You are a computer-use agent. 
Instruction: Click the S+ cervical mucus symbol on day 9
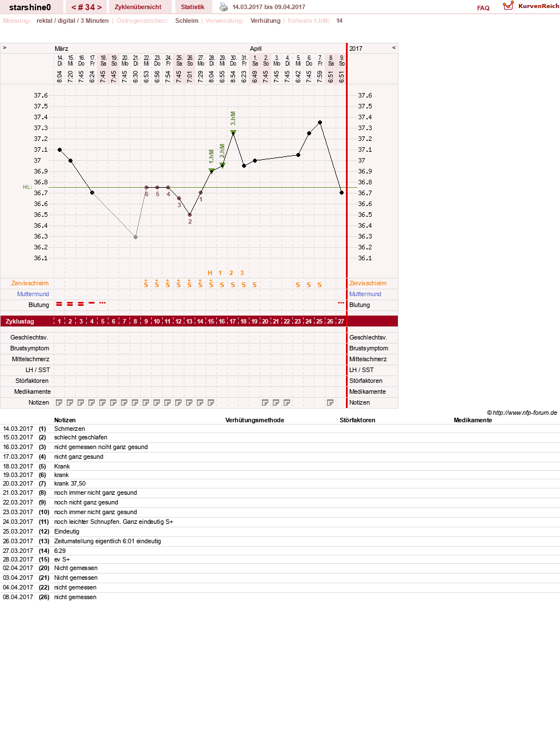tap(146, 284)
